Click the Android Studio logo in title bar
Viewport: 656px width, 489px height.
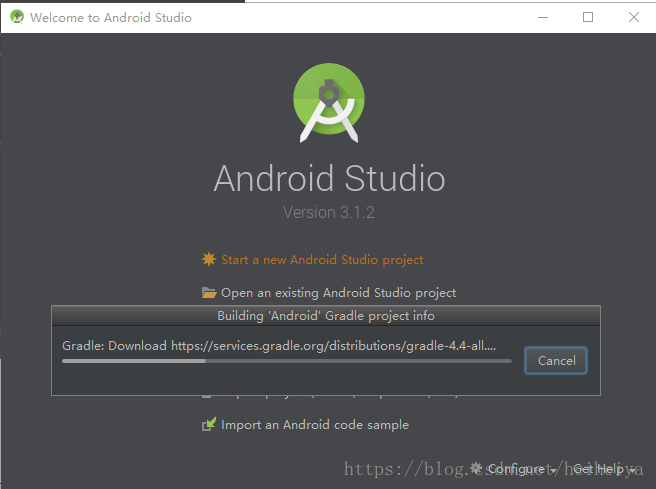point(17,17)
